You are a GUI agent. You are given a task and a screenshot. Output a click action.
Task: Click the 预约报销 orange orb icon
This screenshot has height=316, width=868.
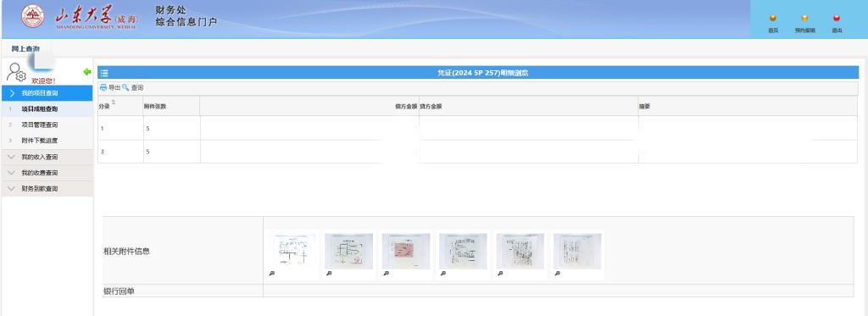[x=804, y=19]
